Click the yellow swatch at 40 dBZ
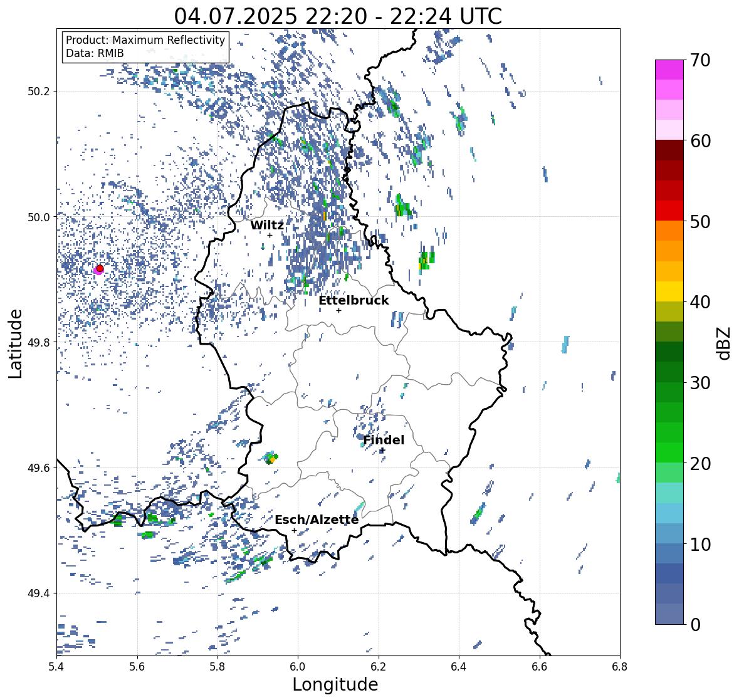Viewport: 739px width, 700px height. click(x=669, y=291)
